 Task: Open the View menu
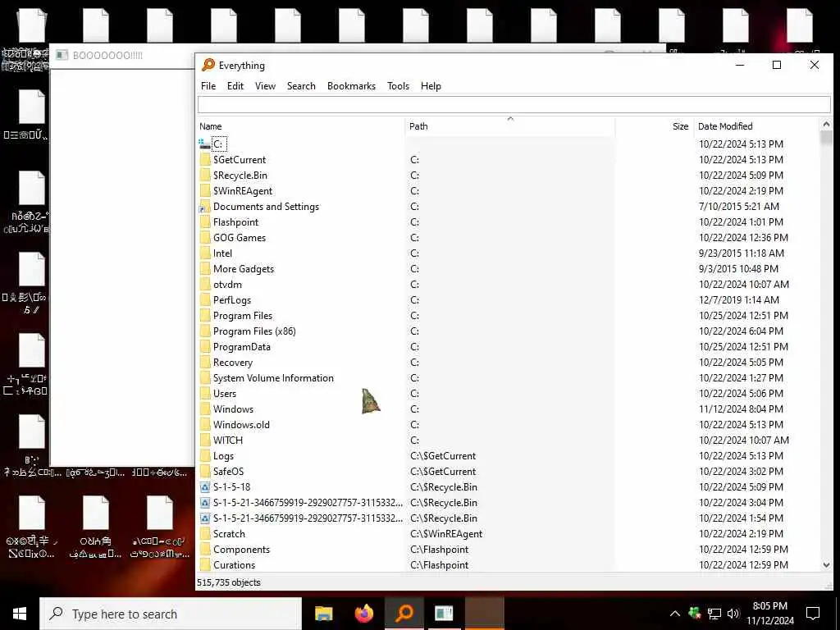pyautogui.click(x=265, y=86)
